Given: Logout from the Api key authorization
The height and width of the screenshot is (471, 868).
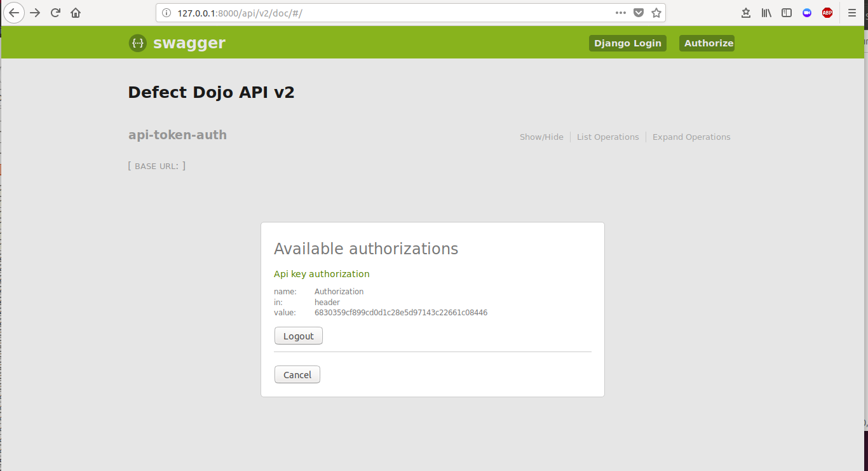Looking at the screenshot, I should [x=298, y=335].
